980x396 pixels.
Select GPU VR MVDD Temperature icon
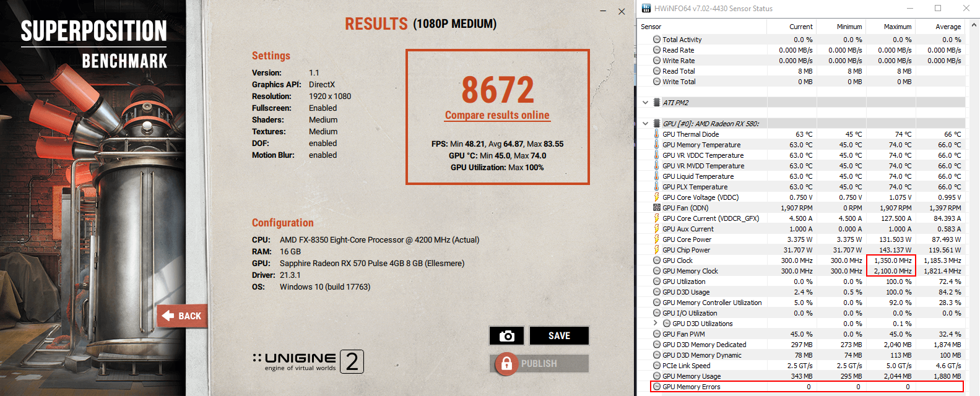tap(657, 166)
